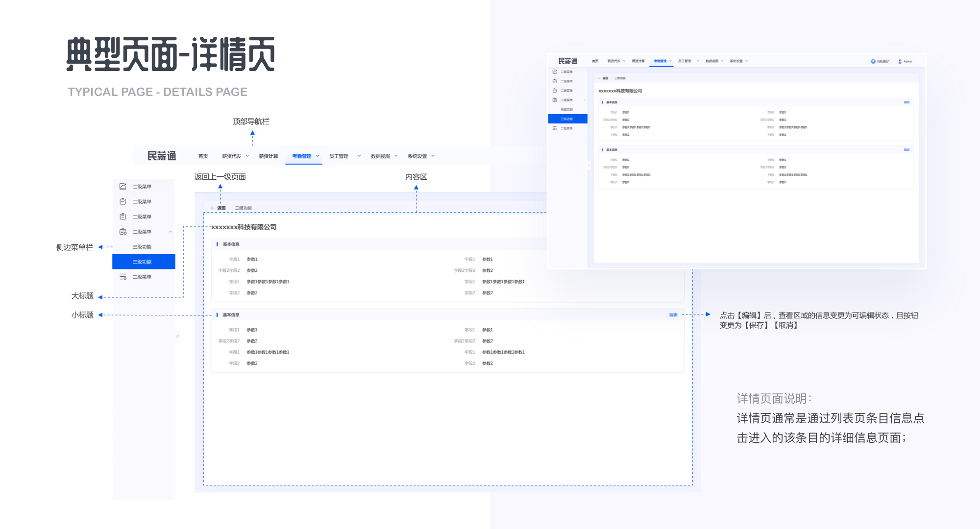Expand the 考勤管理 chevron in the small preview nav
The height and width of the screenshot is (529, 980).
coord(670,61)
